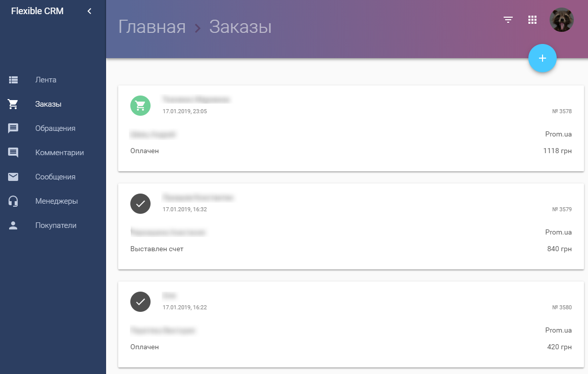Viewport: 588px width, 374px height.
Task: Collapse the Flexible CRM sidebar chevron
Action: click(89, 11)
